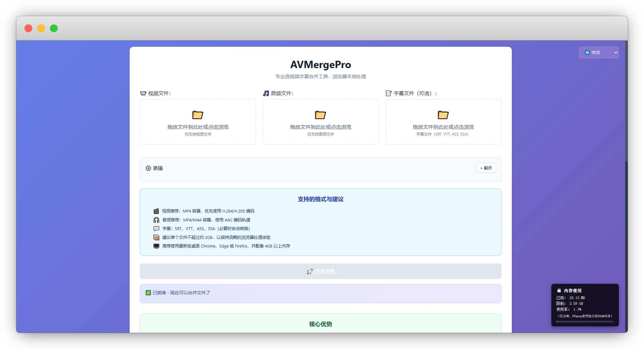
Task: Click the folder icon in video upload area
Action: coord(197,115)
